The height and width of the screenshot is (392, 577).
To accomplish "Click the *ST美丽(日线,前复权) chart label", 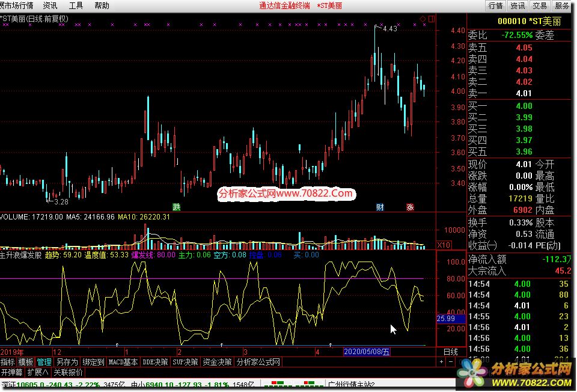I will click(34, 19).
